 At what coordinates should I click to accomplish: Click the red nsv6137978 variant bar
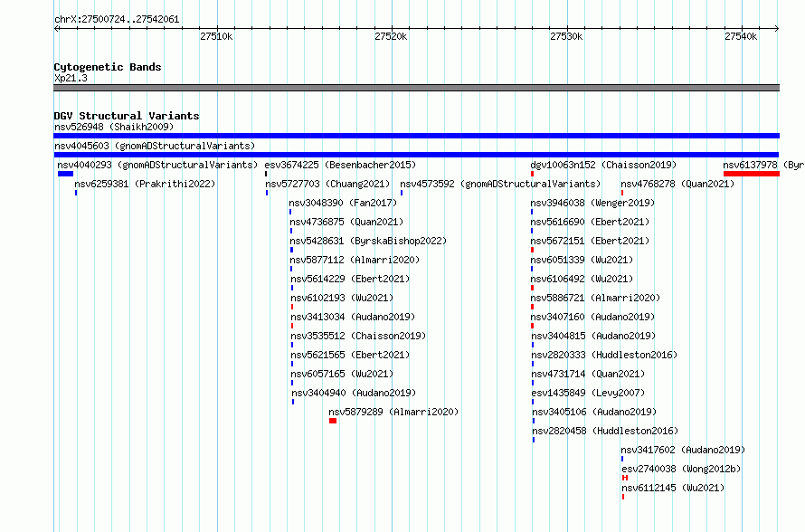(751, 174)
